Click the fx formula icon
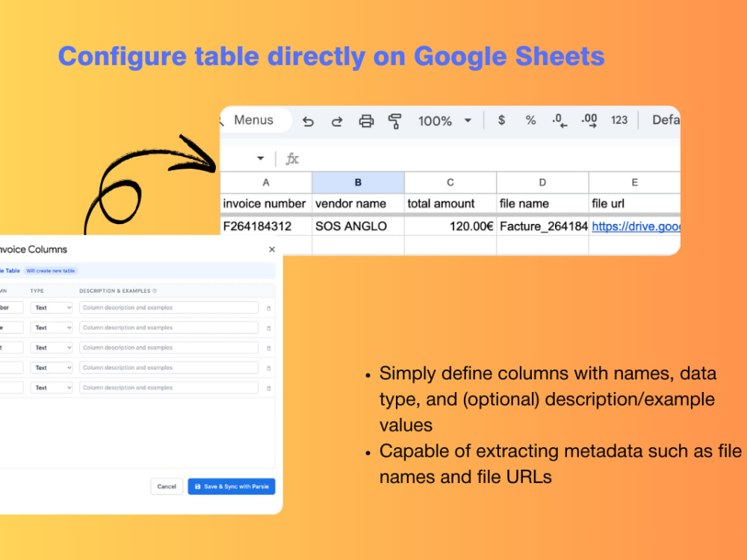Screen dimensions: 747x560 pyautogui.click(x=292, y=158)
